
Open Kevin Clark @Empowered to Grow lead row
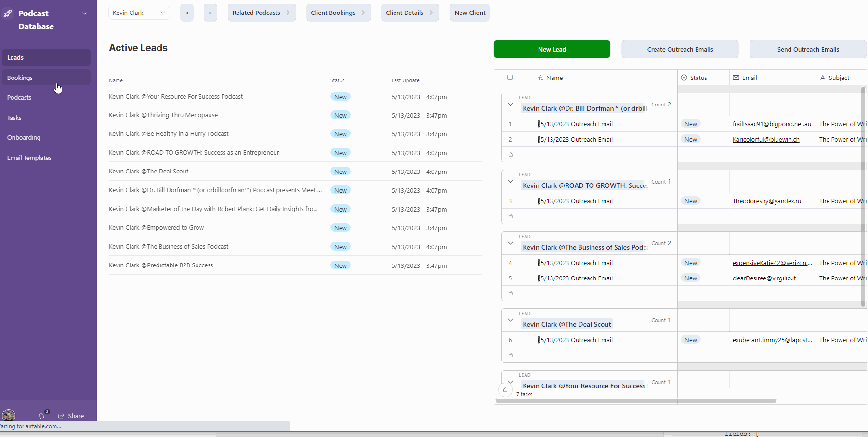click(x=157, y=228)
